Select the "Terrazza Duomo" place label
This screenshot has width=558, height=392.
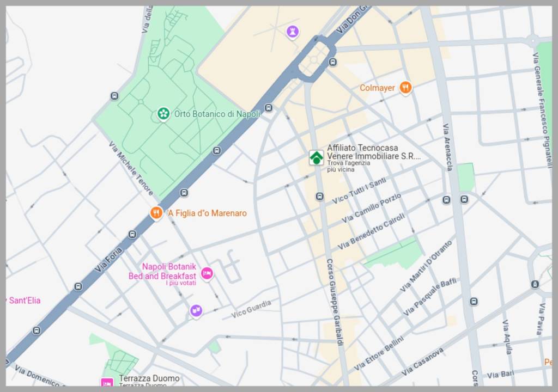[x=149, y=378]
